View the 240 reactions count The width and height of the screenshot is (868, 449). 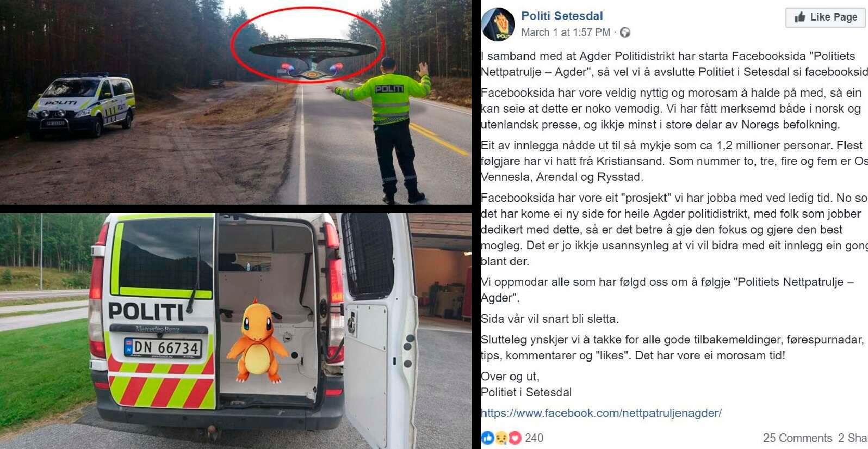[x=534, y=438]
